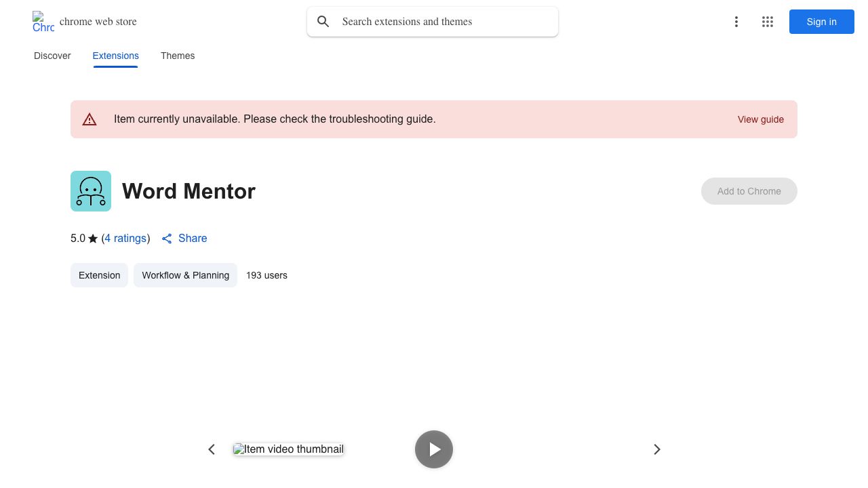Advance to next media slide
Viewport: 868px width, 488px height.
point(656,449)
